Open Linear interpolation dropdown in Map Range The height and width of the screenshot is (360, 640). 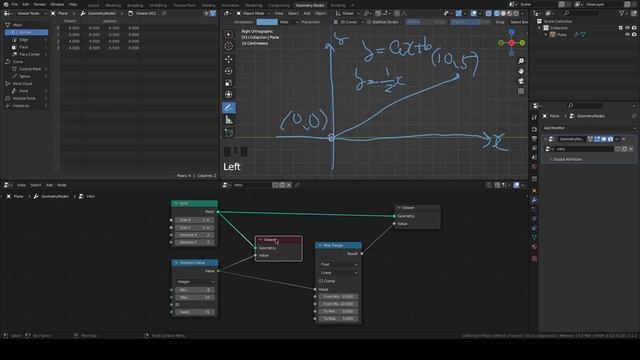[338, 273]
